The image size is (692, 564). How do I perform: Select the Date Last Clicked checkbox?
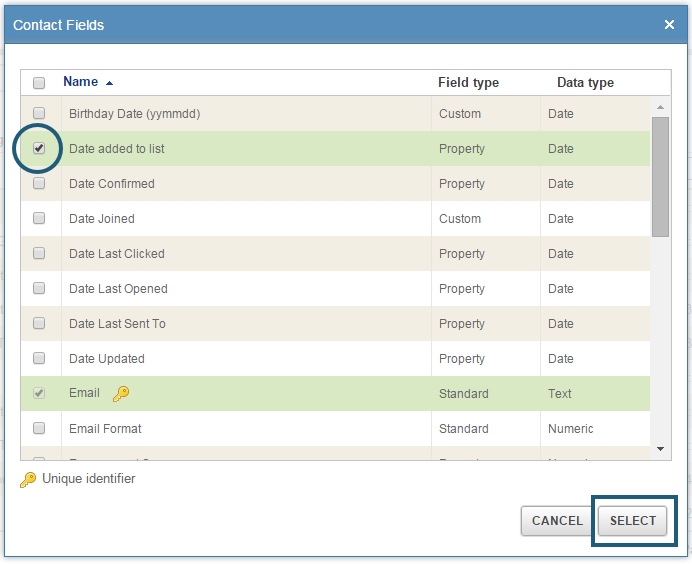39,254
